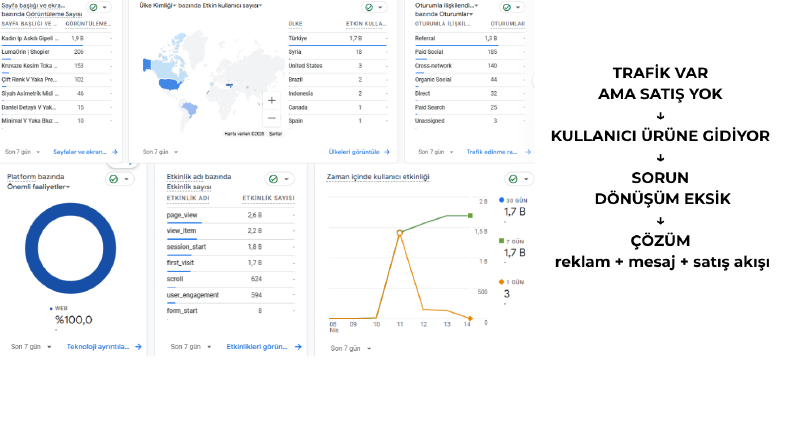This screenshot has width=793, height=446.
Task: Select the blue 30 GÜN legend marker
Action: point(502,200)
